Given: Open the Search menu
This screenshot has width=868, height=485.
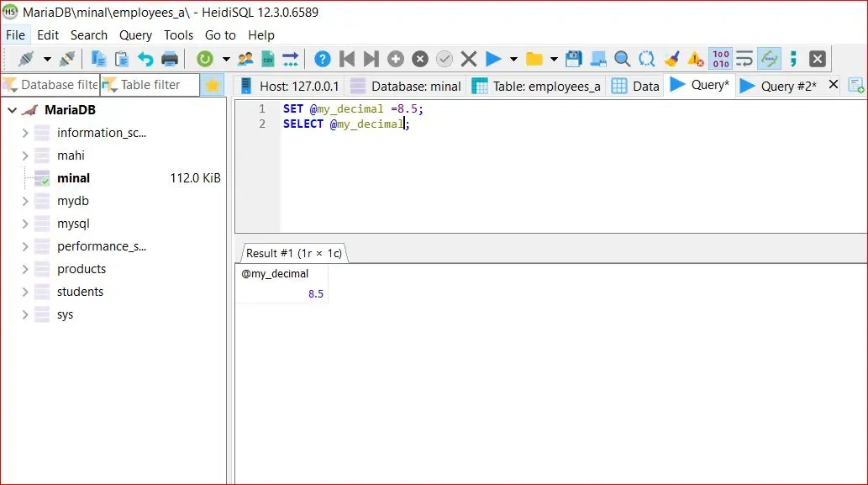Looking at the screenshot, I should point(89,34).
